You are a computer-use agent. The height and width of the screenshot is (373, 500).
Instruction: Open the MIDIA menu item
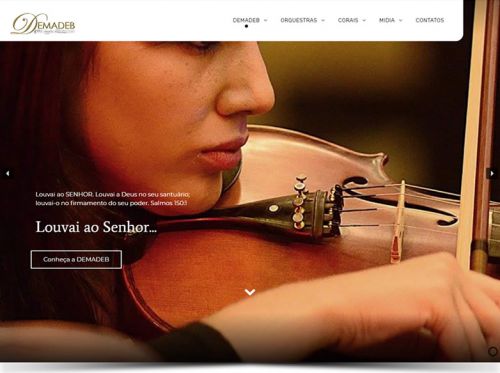pyautogui.click(x=387, y=20)
